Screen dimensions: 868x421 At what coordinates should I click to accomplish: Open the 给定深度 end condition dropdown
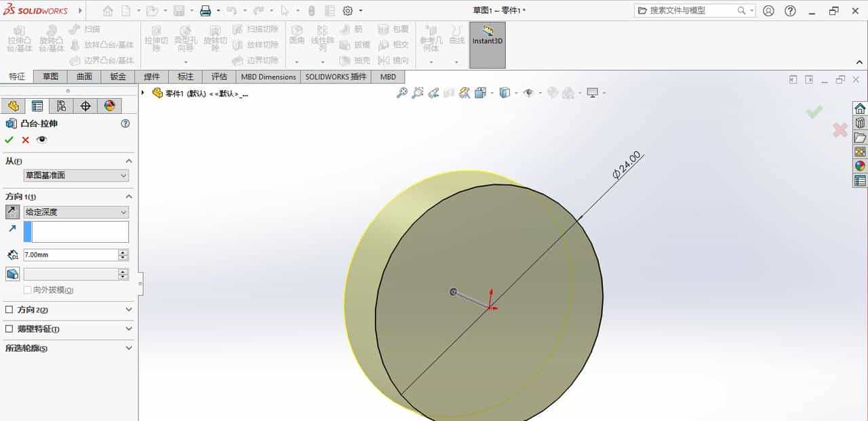[x=75, y=212]
